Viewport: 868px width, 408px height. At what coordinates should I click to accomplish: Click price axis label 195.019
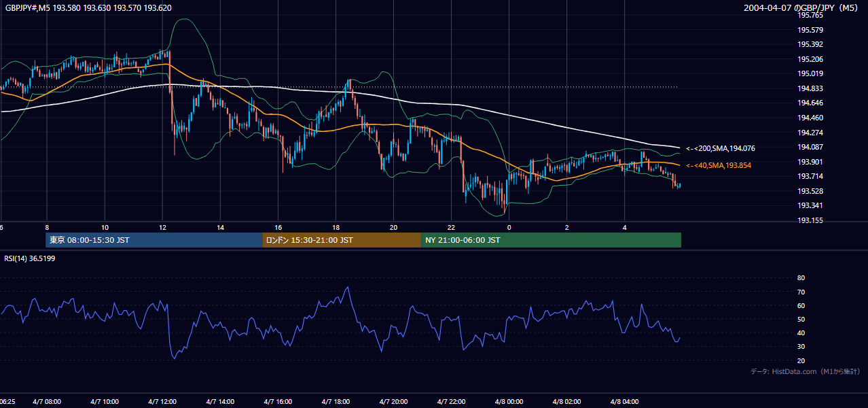(x=810, y=73)
